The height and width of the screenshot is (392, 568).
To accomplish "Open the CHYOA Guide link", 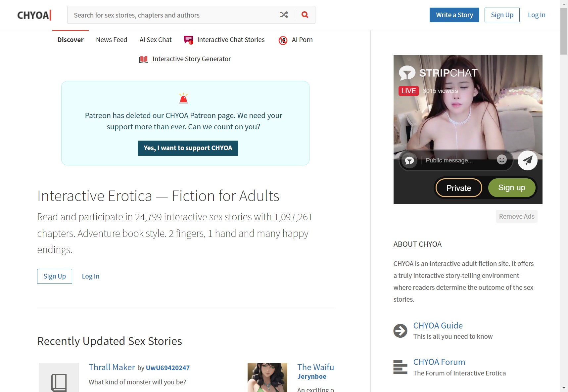I will (438, 326).
